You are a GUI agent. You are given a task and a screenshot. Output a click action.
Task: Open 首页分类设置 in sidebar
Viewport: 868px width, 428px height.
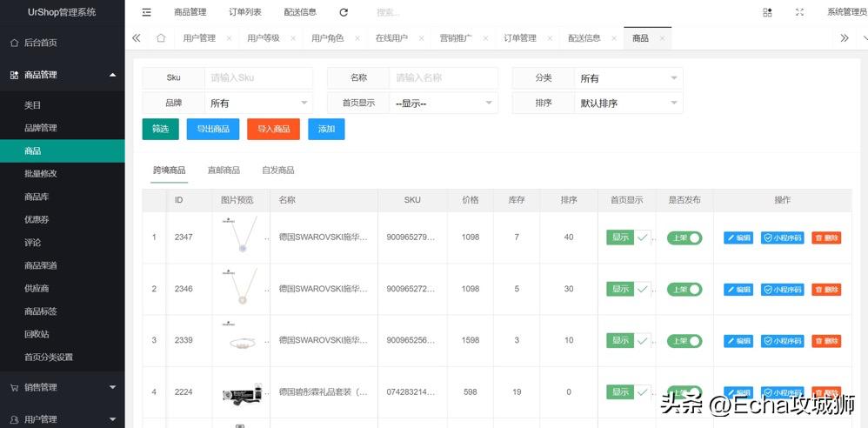tap(63, 358)
